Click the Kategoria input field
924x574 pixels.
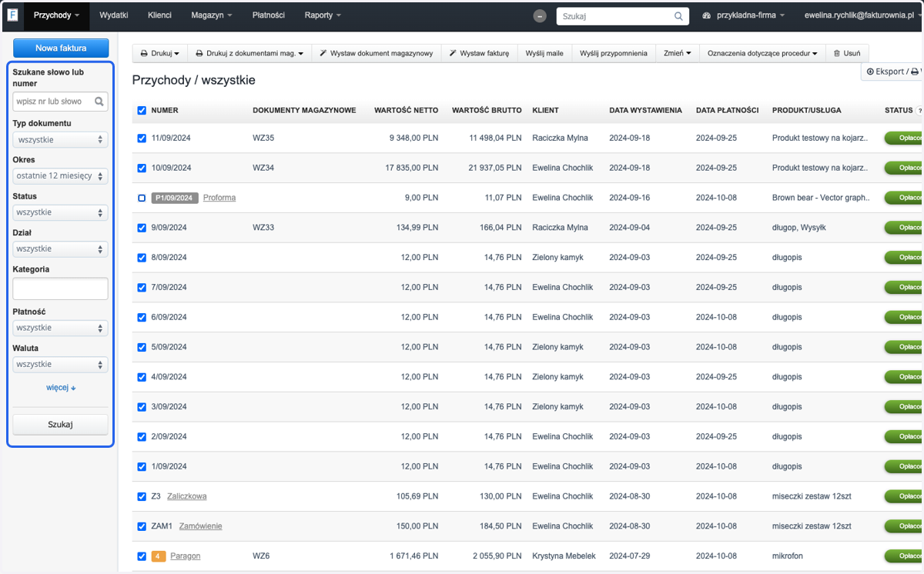(x=60, y=289)
